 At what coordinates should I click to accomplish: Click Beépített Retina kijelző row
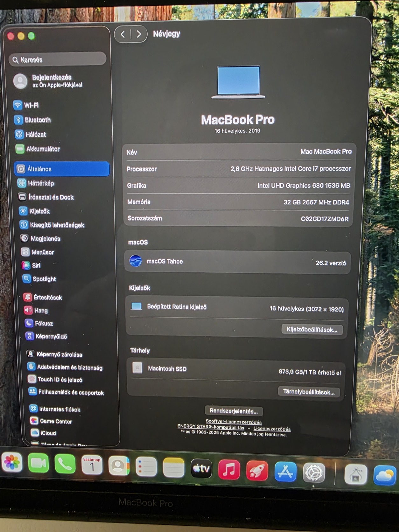(237, 307)
